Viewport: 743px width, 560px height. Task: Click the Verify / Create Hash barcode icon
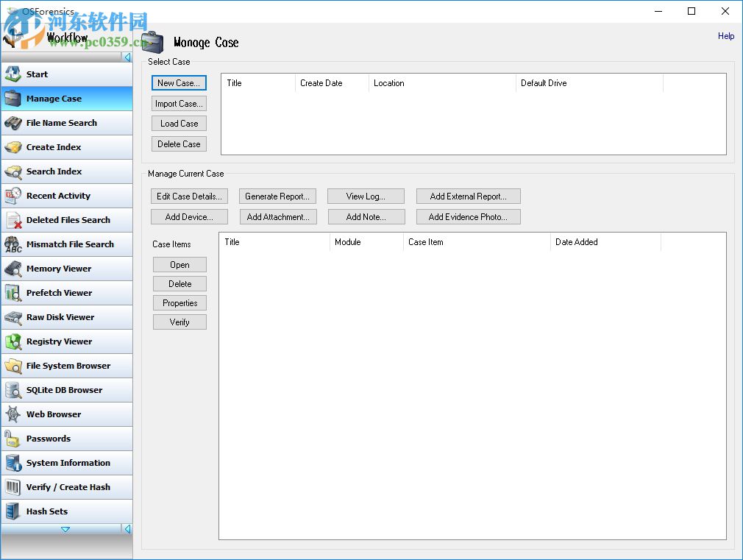pyautogui.click(x=13, y=487)
